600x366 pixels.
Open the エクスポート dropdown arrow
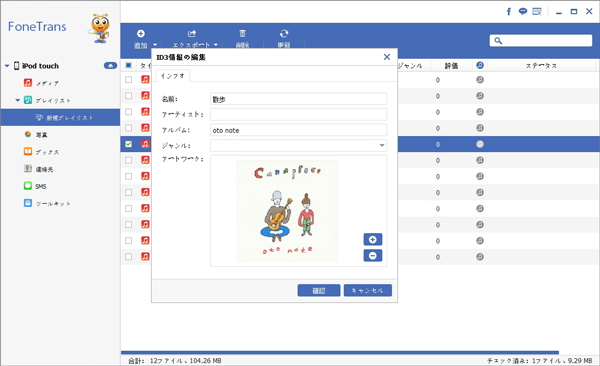pyautogui.click(x=216, y=45)
